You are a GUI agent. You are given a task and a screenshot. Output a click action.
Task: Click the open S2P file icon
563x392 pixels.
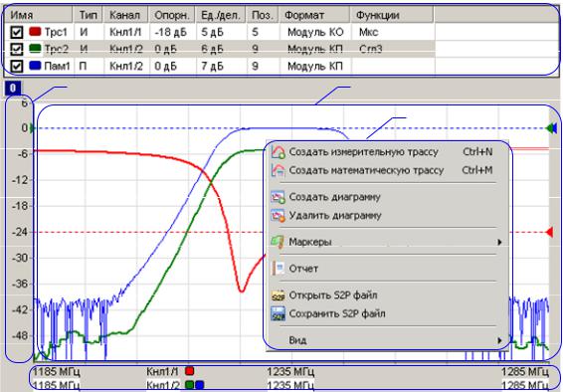[279, 295]
